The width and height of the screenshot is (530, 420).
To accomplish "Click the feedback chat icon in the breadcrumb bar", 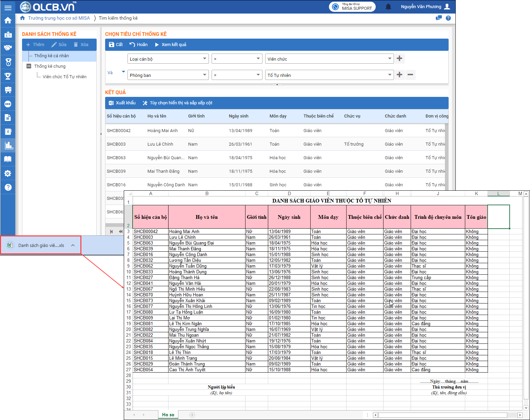I will click(439, 18).
